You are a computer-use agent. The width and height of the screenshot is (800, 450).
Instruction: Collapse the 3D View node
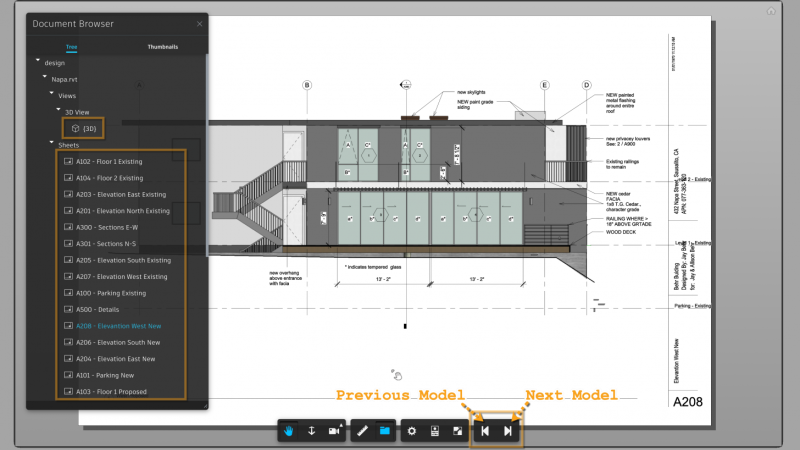coord(58,111)
